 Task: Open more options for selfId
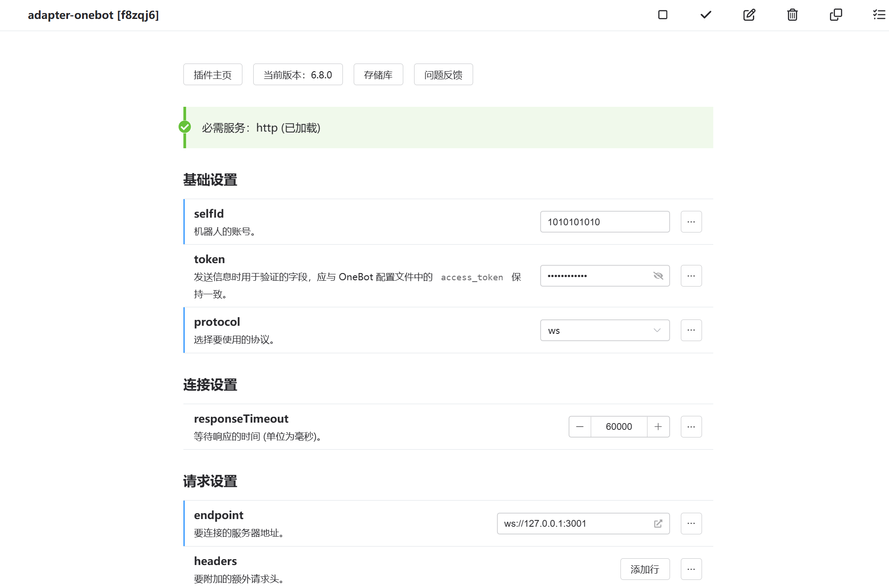point(691,222)
